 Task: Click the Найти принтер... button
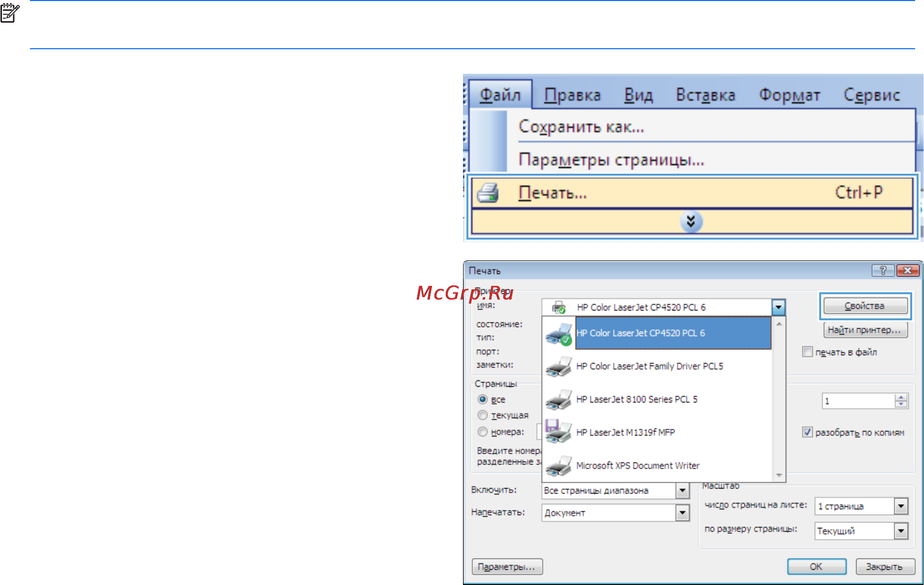[x=865, y=330]
